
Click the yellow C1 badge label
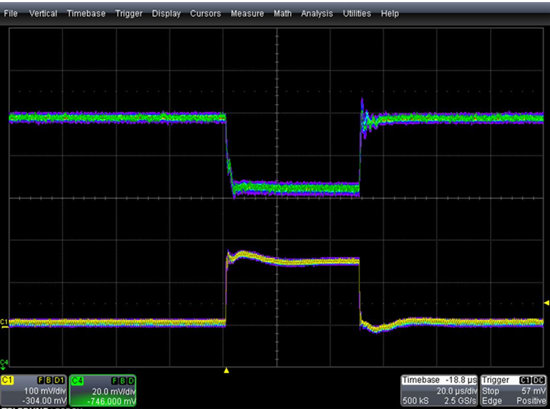point(7,380)
